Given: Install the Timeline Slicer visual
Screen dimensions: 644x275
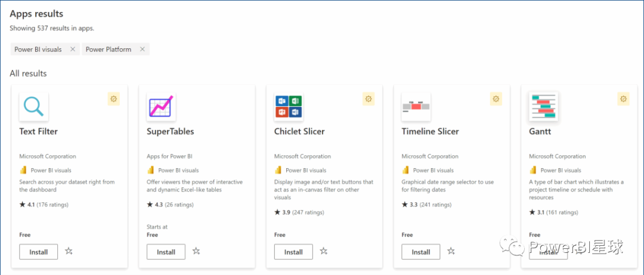Looking at the screenshot, I should click(420, 252).
